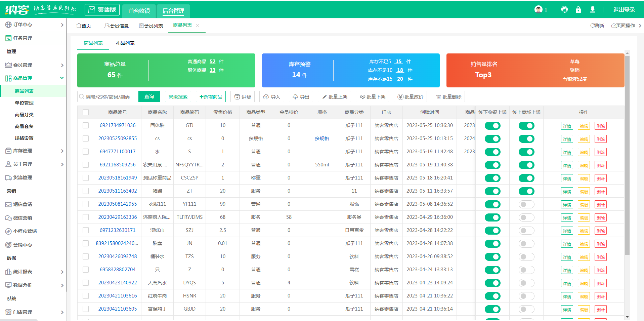Click the 导出 export toolbar button
Image resolution: width=644 pixels, height=321 pixels.
[x=301, y=97]
